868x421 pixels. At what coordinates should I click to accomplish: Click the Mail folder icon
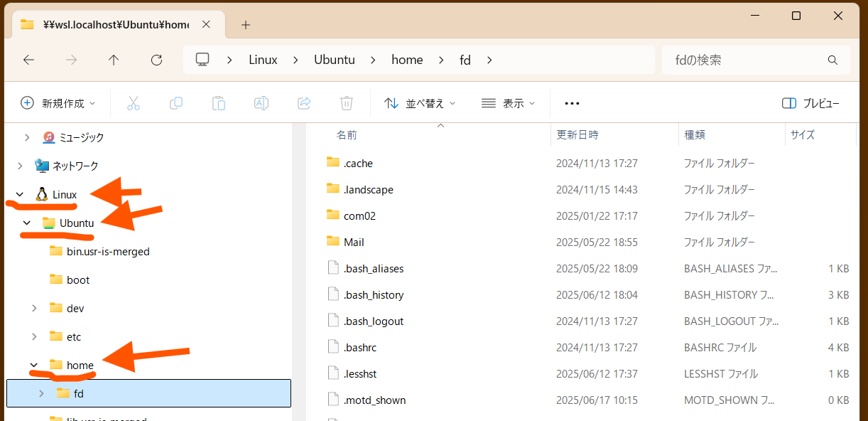(333, 241)
